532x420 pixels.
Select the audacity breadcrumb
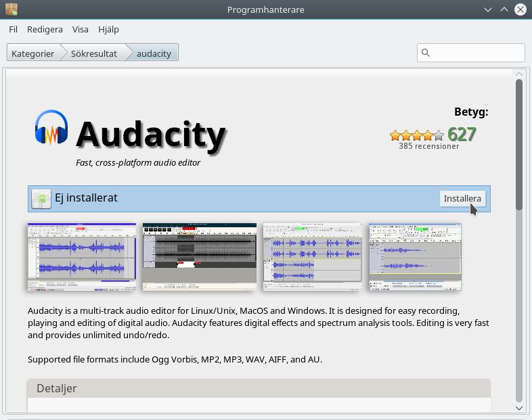pyautogui.click(x=154, y=53)
